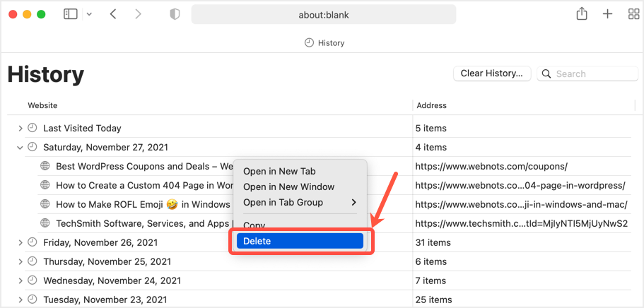Screen dimensions: 644x308
Task: Select Open in New Window option
Action: (288, 187)
